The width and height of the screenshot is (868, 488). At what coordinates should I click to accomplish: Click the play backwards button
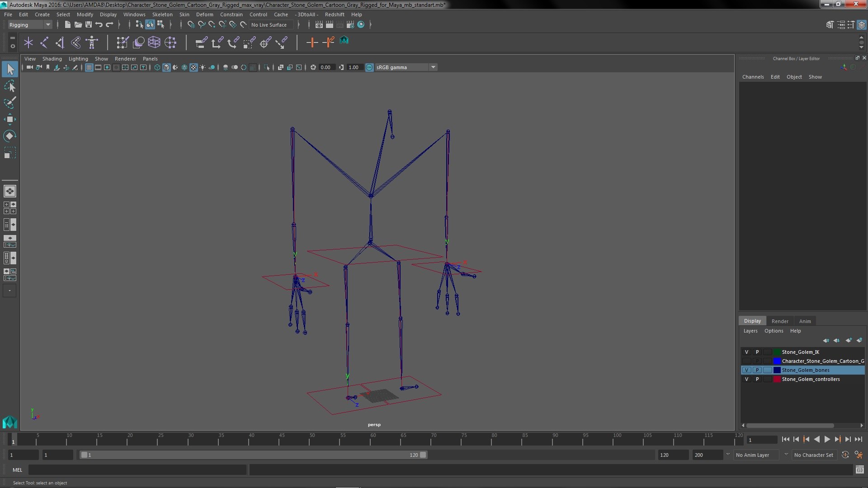(816, 439)
